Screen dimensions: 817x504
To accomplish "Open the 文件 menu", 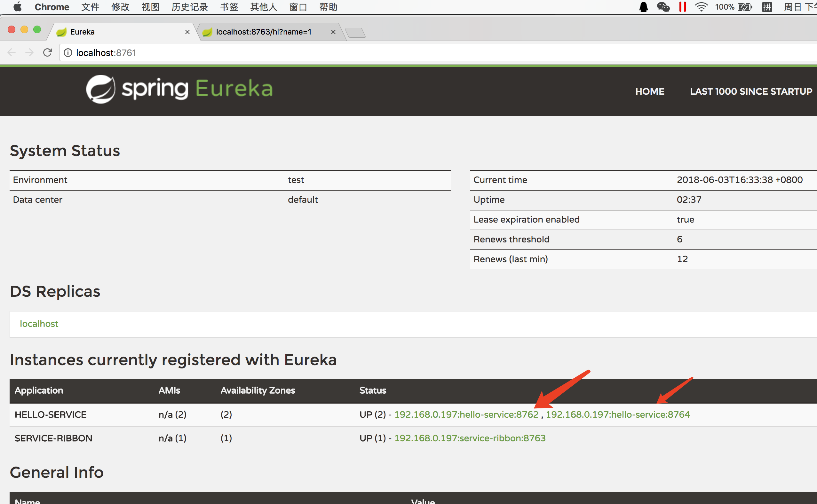I will [x=90, y=7].
